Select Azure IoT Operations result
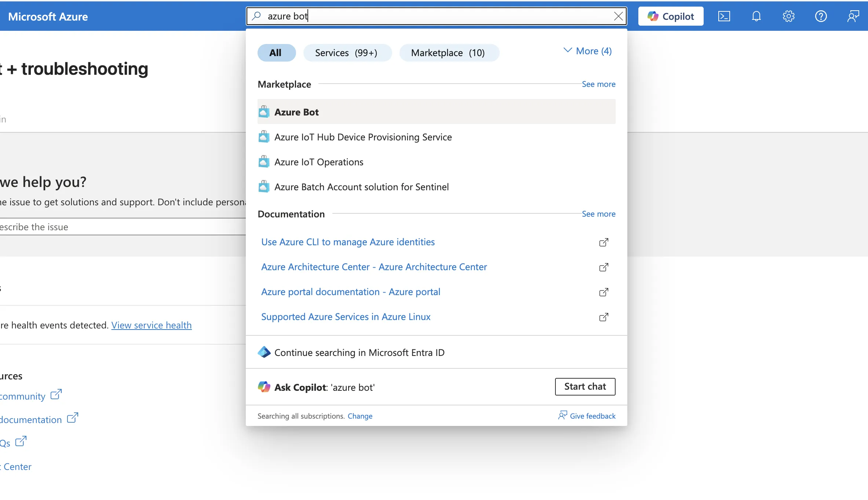The width and height of the screenshot is (868, 500). 436,162
